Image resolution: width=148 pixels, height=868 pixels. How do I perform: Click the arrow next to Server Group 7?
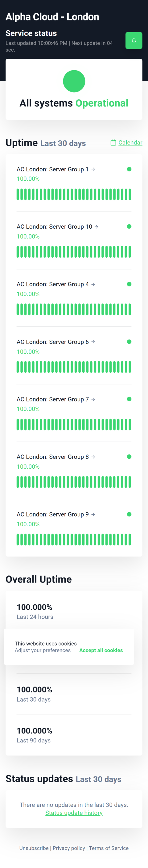93,399
